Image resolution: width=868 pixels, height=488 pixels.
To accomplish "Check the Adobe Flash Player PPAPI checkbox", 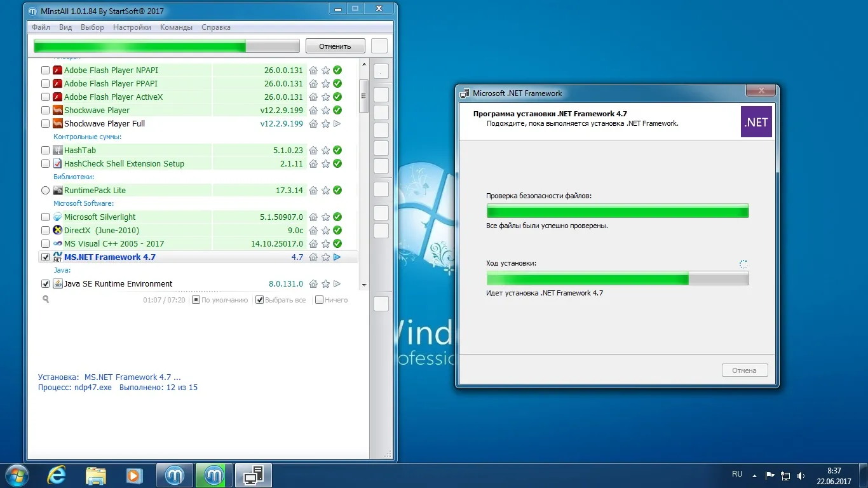I will pyautogui.click(x=45, y=84).
